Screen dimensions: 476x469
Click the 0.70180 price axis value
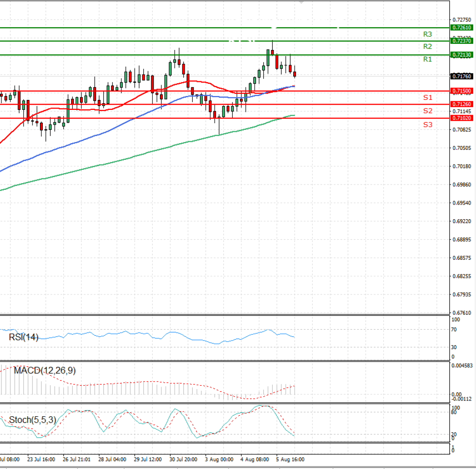pyautogui.click(x=462, y=166)
